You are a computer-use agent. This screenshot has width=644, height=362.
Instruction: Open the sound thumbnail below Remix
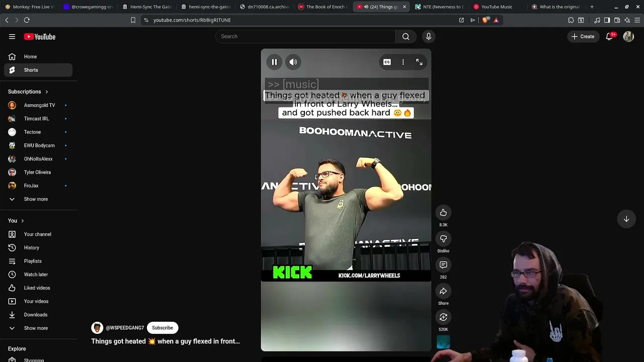click(443, 342)
